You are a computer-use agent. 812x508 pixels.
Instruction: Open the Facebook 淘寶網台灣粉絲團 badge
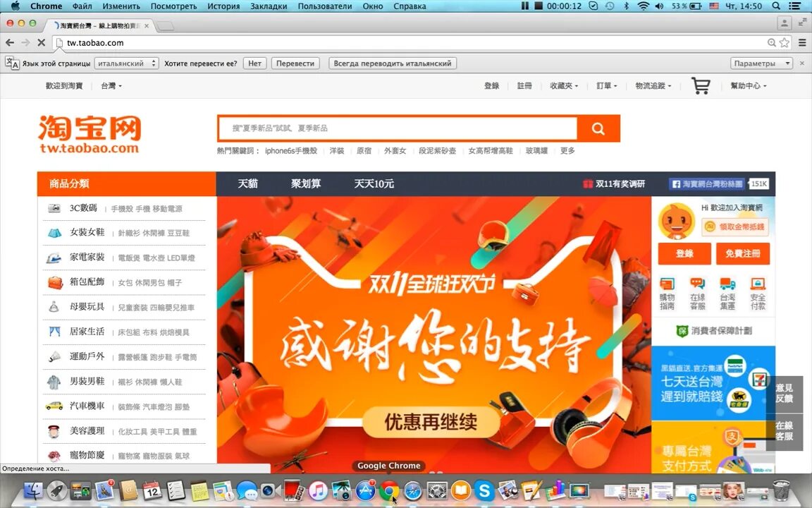[707, 183]
